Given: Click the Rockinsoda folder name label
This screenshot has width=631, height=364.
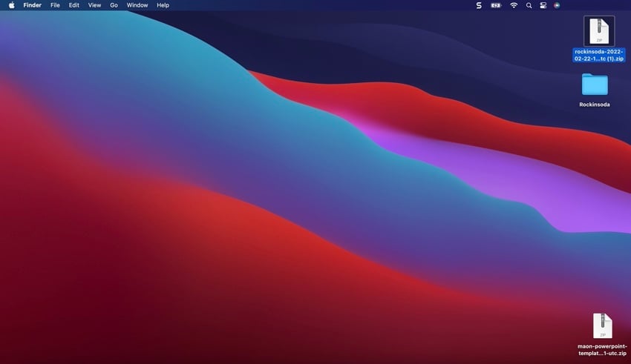Looking at the screenshot, I should tap(595, 105).
